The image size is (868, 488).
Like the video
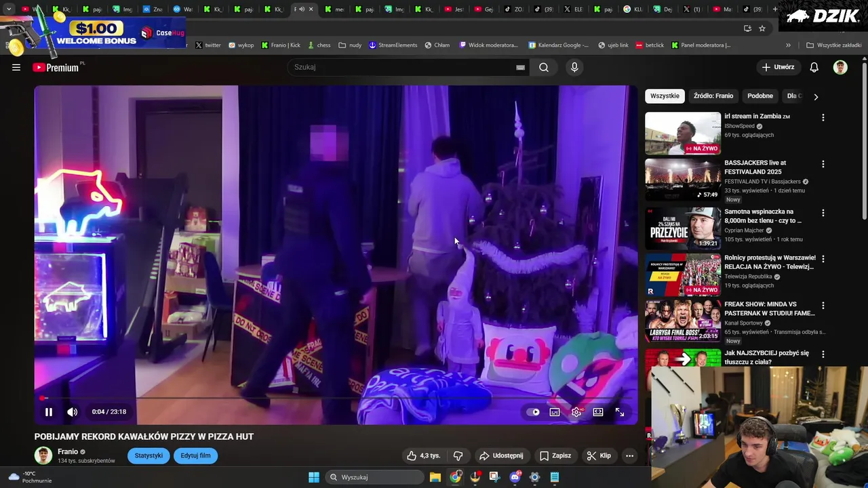click(424, 455)
